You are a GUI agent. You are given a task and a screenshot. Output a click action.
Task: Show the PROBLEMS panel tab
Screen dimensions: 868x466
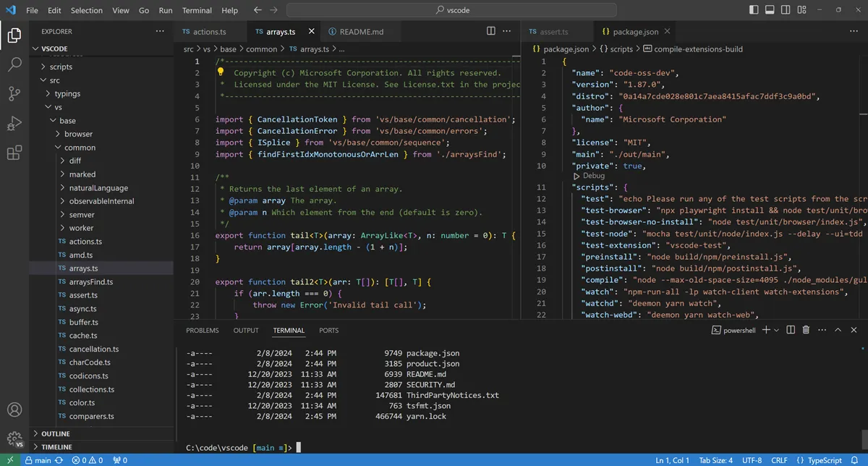tap(203, 330)
